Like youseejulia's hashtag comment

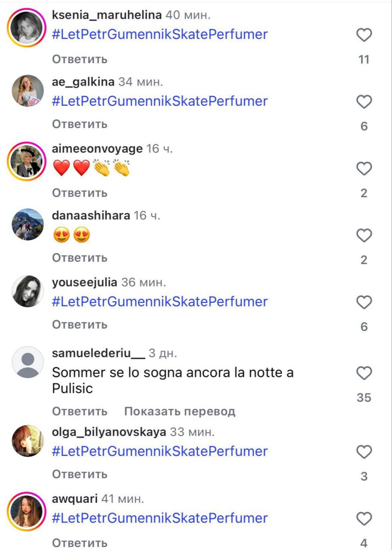pos(364,302)
